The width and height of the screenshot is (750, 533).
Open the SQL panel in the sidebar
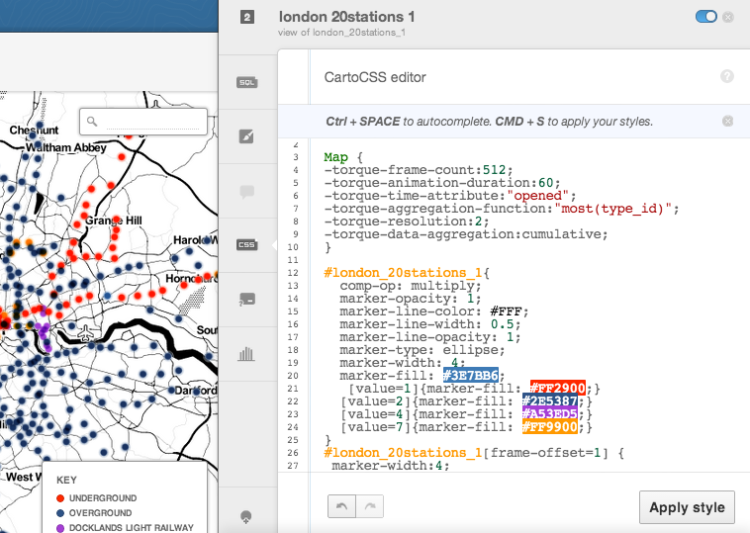[247, 82]
